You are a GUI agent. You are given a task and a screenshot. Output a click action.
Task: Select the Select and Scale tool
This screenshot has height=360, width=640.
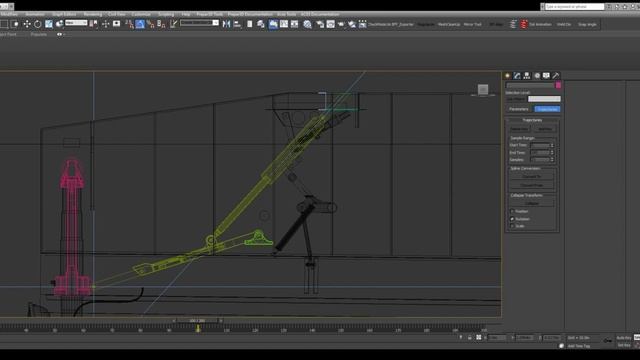point(49,24)
